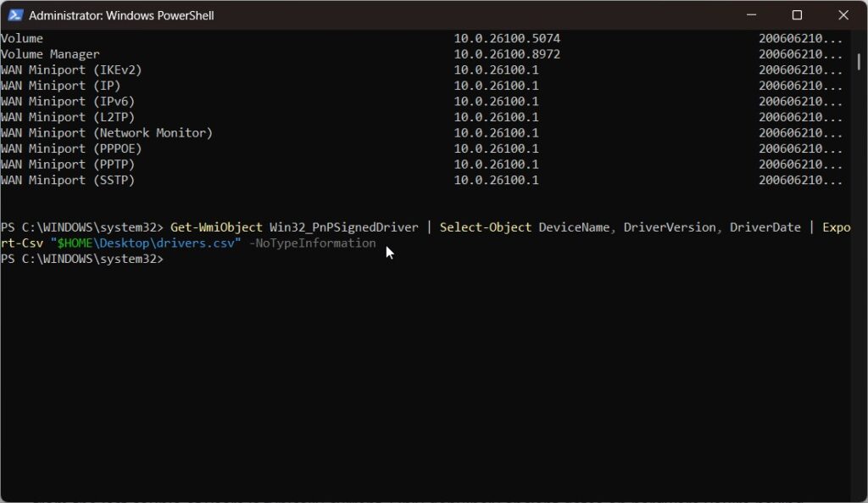Click the 'Select-Object' cmdlet text
Viewport: 868px width, 503px height.
(486, 227)
